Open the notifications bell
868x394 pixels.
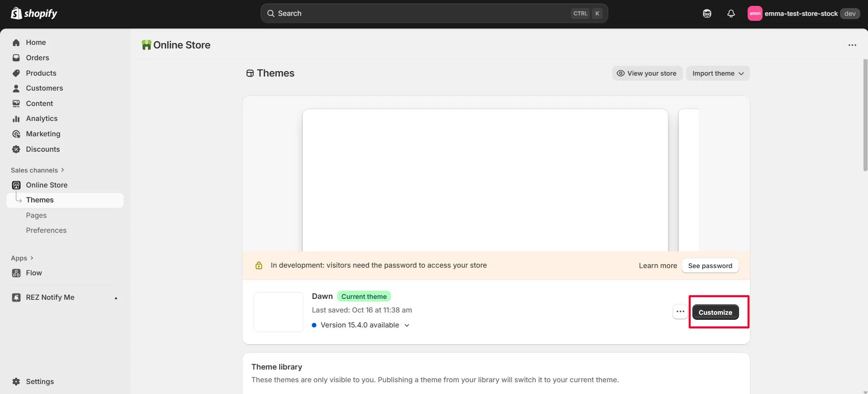tap(731, 14)
